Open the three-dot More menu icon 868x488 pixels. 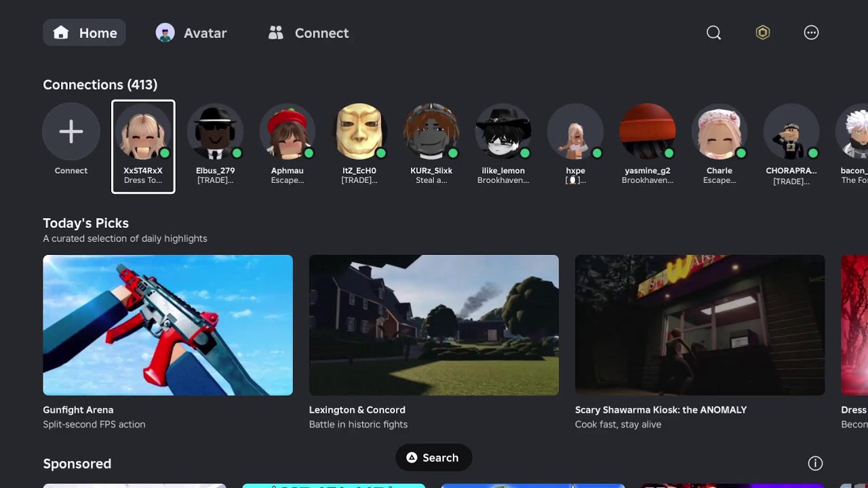(x=811, y=33)
